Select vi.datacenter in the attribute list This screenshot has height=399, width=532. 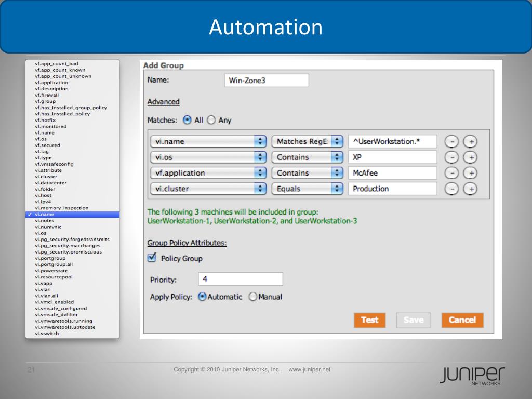tap(50, 183)
